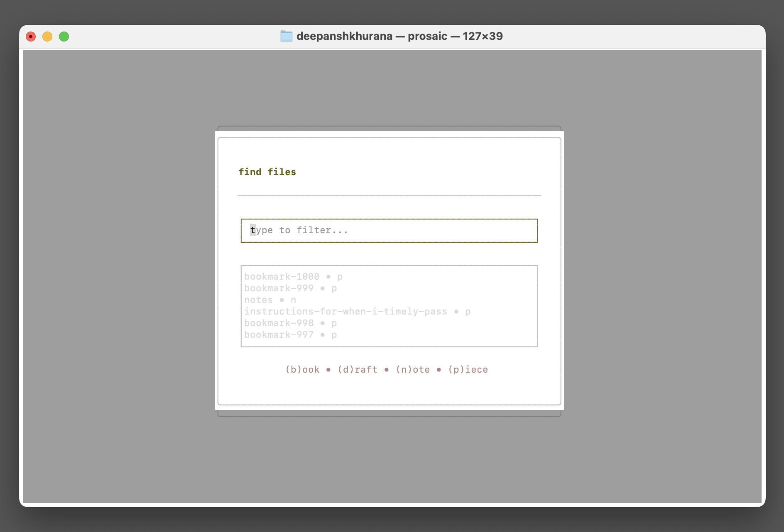Click the folder icon in the title bar
The width and height of the screenshot is (784, 532).
pyautogui.click(x=287, y=36)
